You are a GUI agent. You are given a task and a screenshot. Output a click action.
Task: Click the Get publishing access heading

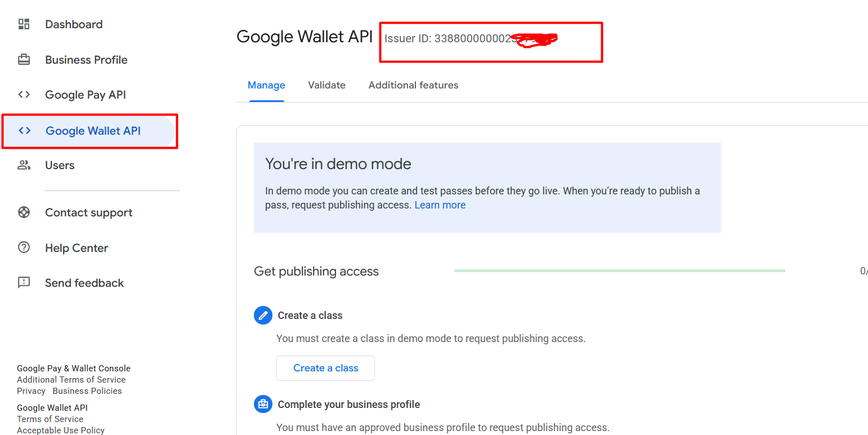(x=316, y=272)
